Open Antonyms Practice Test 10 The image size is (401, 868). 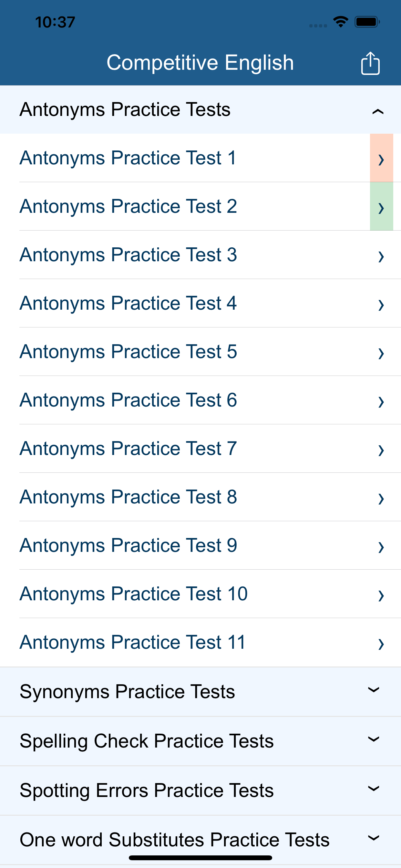(133, 594)
